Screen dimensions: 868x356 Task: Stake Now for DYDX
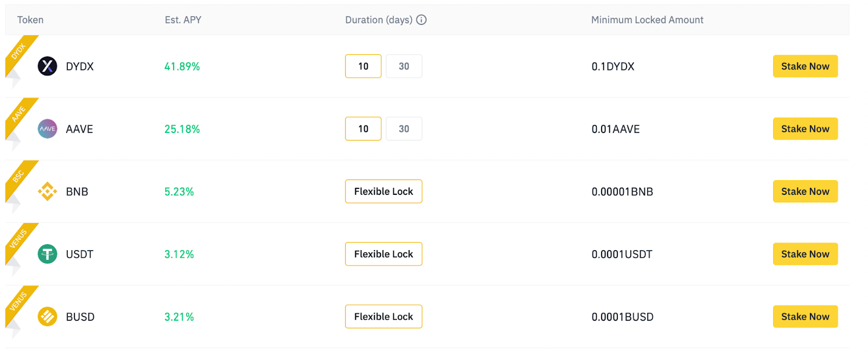[805, 66]
